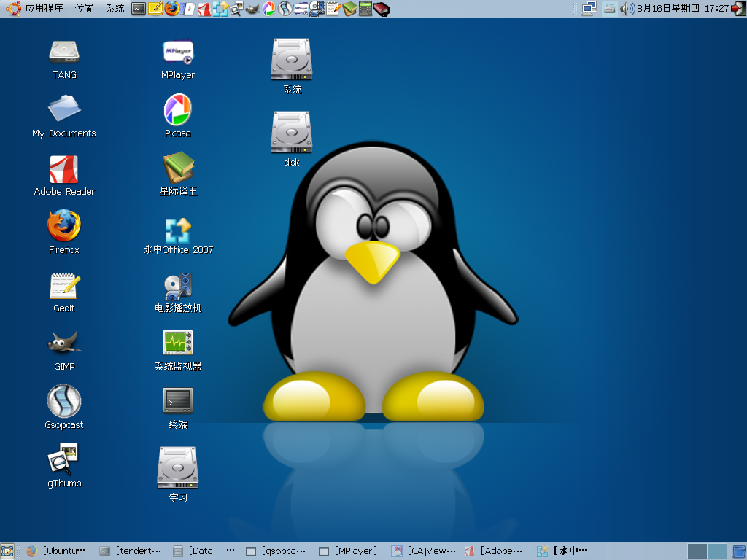Image resolution: width=747 pixels, height=560 pixels.
Task: Launch Firefox from the top panel
Action: pyautogui.click(x=172, y=8)
